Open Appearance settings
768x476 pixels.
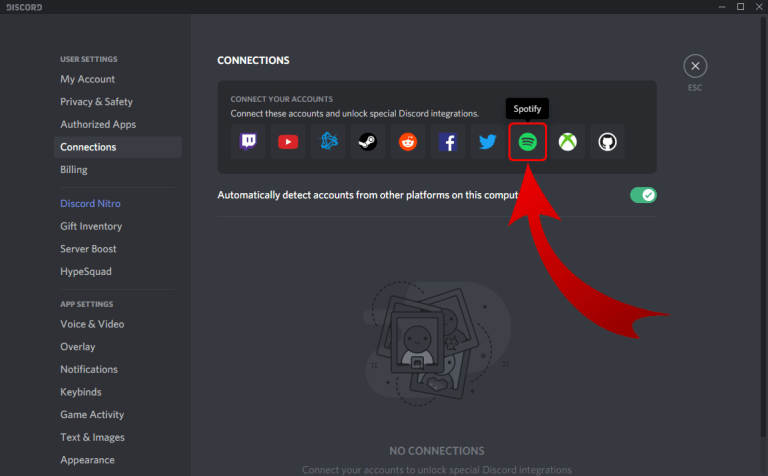(118, 460)
